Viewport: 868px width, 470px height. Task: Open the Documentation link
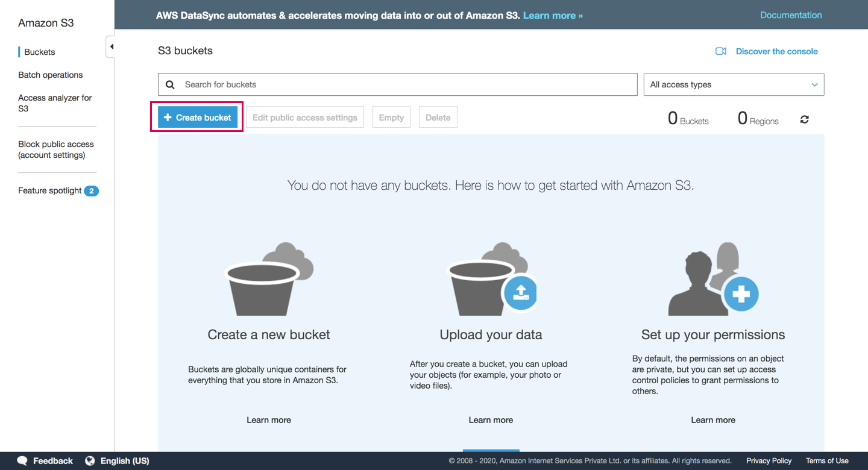coord(791,15)
